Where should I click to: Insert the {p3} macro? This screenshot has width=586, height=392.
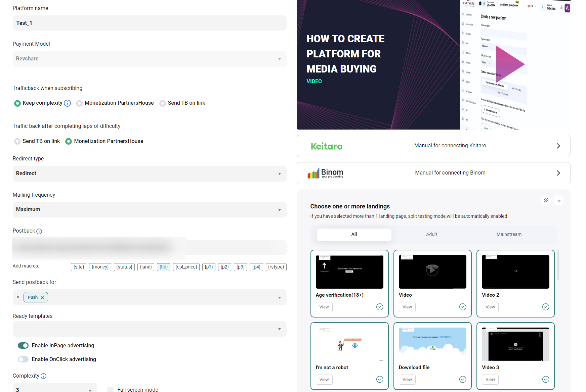point(240,267)
